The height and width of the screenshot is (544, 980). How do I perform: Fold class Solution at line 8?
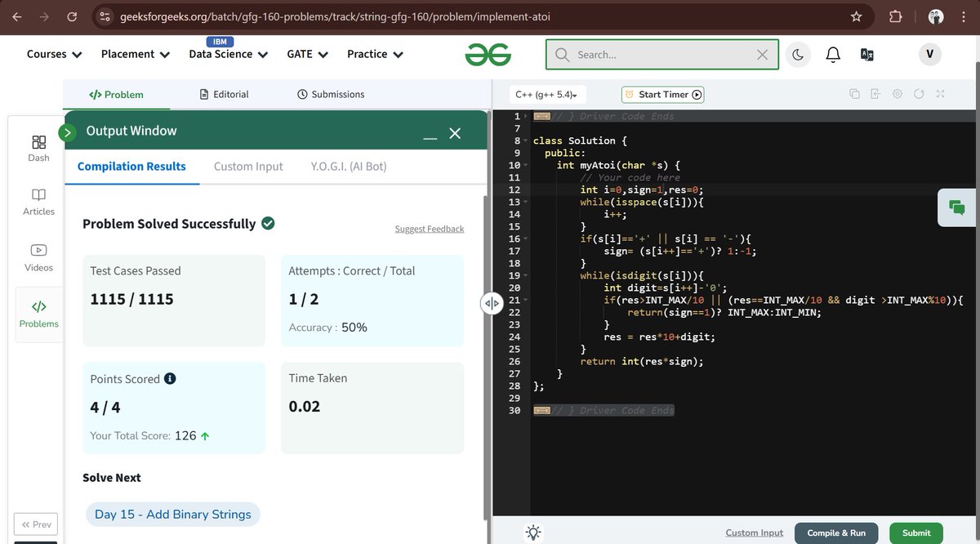[x=525, y=140]
